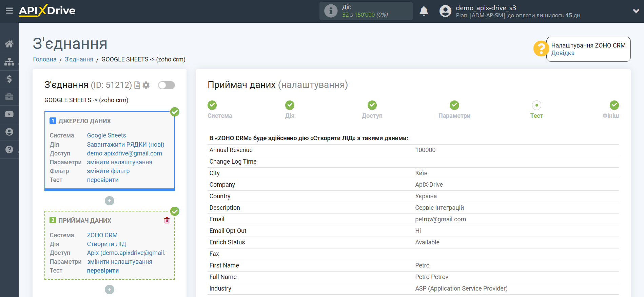
Task: Delete data receiver with trash icon
Action: (167, 221)
